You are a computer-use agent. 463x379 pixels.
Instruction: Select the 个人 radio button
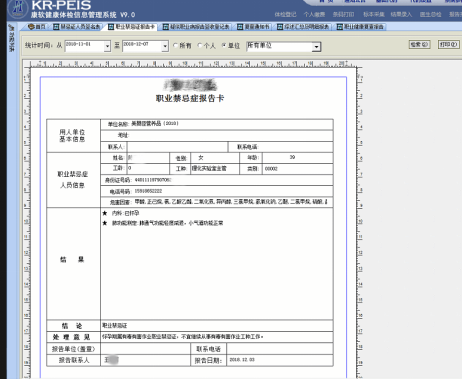tap(200, 45)
